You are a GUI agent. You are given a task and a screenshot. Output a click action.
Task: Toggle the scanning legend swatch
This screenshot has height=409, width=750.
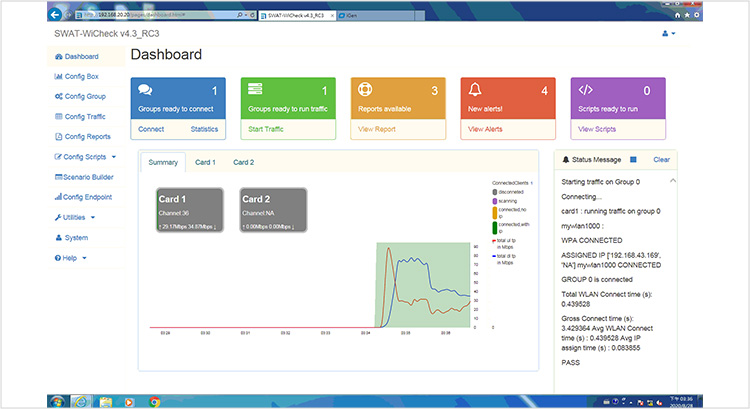pos(495,201)
